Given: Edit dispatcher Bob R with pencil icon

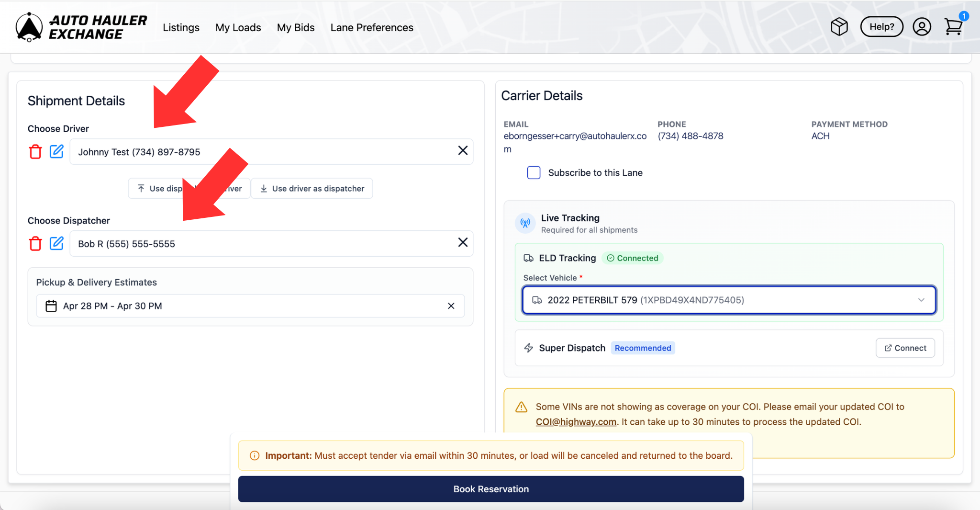Looking at the screenshot, I should (56, 243).
